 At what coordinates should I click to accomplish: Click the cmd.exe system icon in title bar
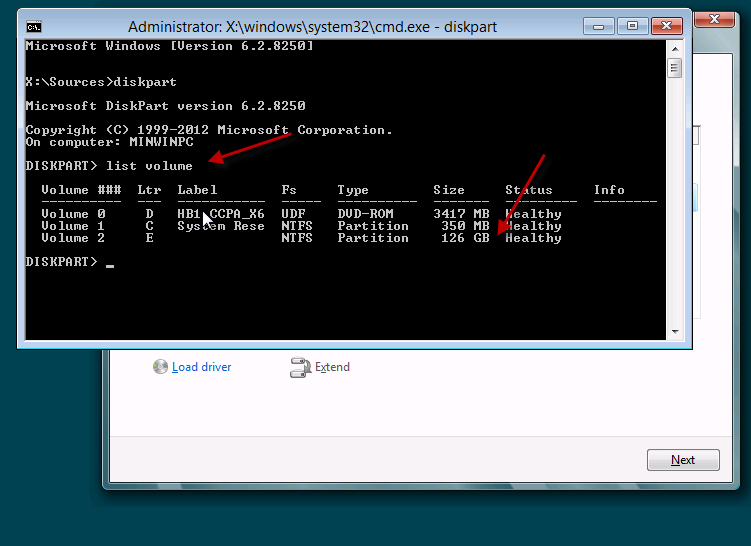(x=34, y=26)
